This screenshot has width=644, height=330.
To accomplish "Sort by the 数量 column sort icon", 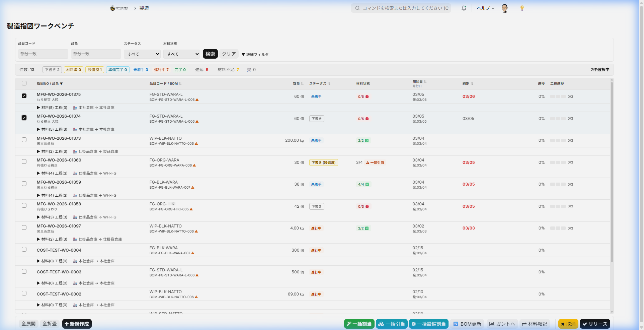I will pos(302,84).
